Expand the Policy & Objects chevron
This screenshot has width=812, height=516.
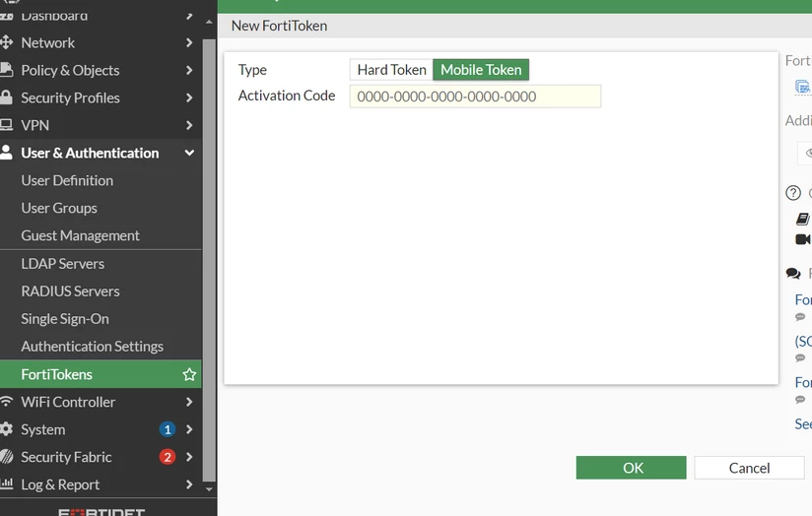pos(189,70)
